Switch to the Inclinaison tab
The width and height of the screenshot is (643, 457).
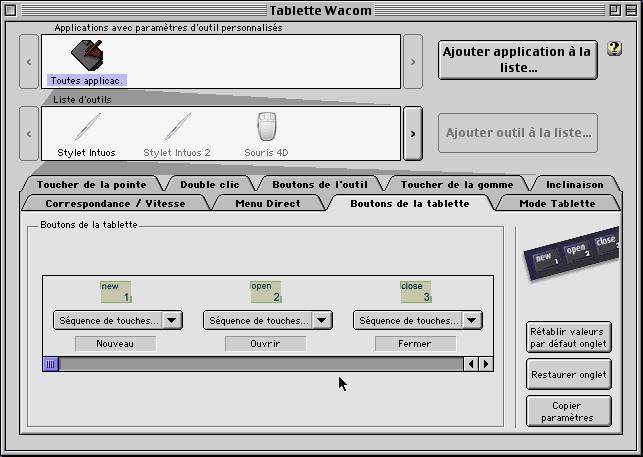[x=575, y=185]
